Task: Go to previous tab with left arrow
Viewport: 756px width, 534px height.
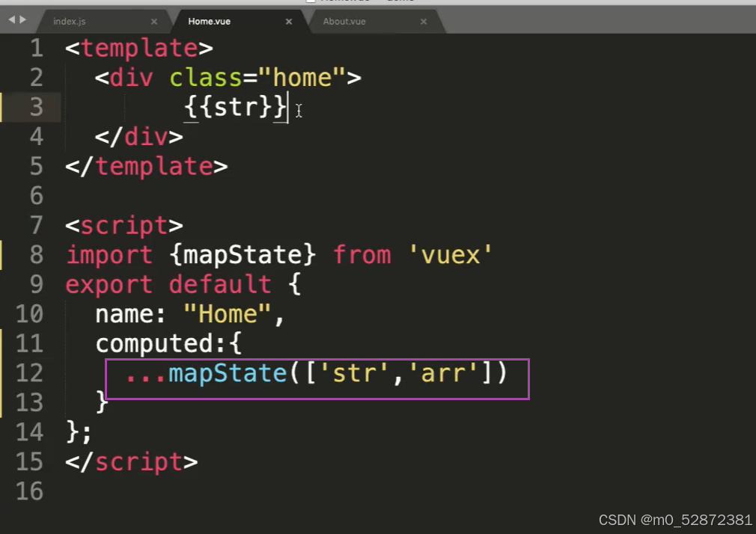Action: click(11, 19)
